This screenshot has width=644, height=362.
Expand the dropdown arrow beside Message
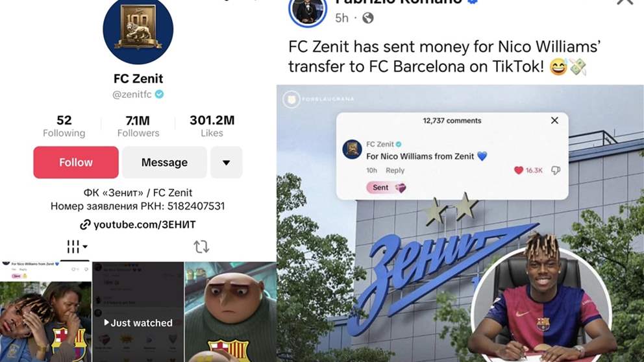pyautogui.click(x=227, y=162)
